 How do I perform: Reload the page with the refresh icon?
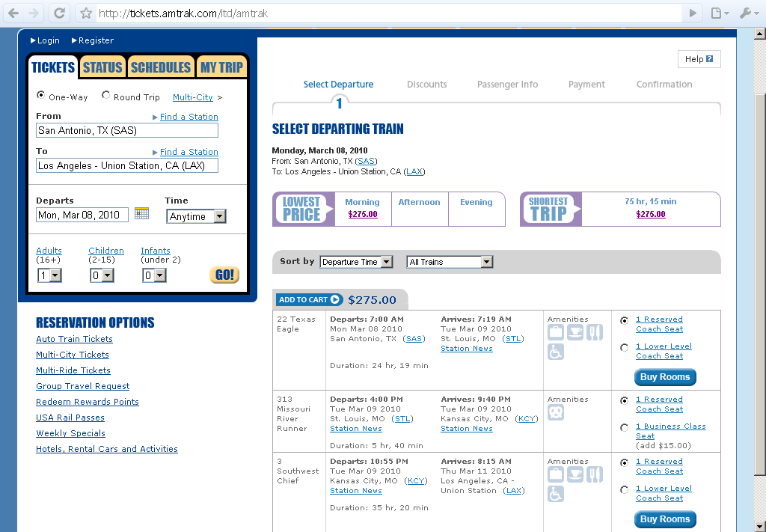59,13
